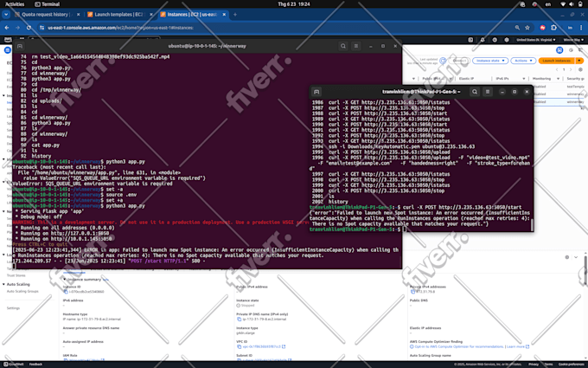Click the Connect button
The image size is (588, 368).
tap(459, 61)
